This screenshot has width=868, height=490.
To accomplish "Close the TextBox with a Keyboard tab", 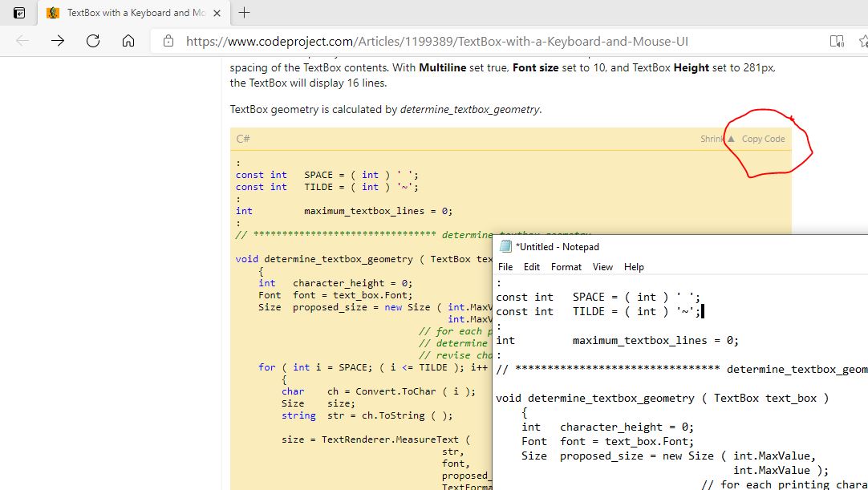I will (x=217, y=13).
